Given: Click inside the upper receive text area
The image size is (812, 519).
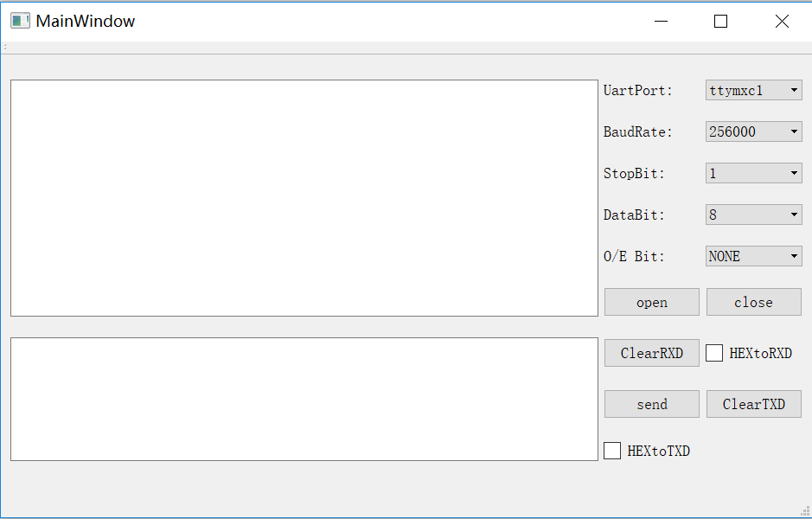Looking at the screenshot, I should coord(304,198).
